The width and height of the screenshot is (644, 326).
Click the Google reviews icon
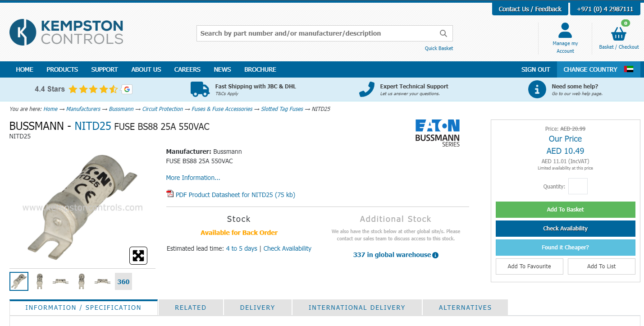tap(127, 89)
